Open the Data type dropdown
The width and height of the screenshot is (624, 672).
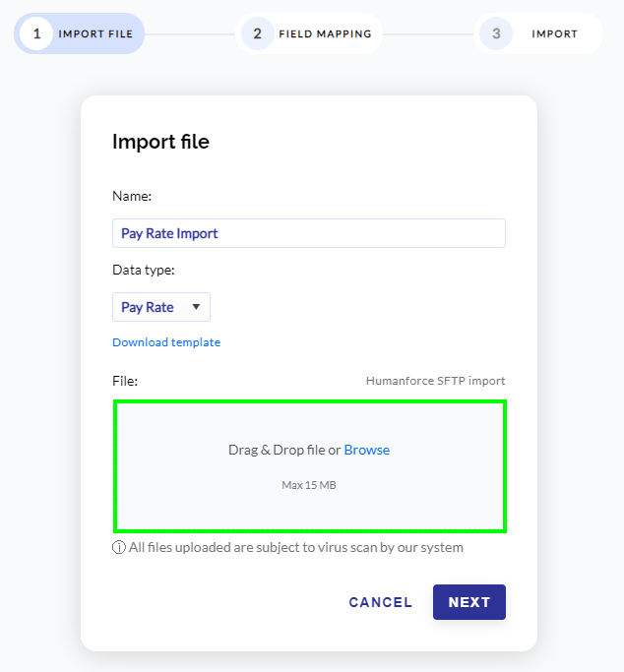click(161, 307)
